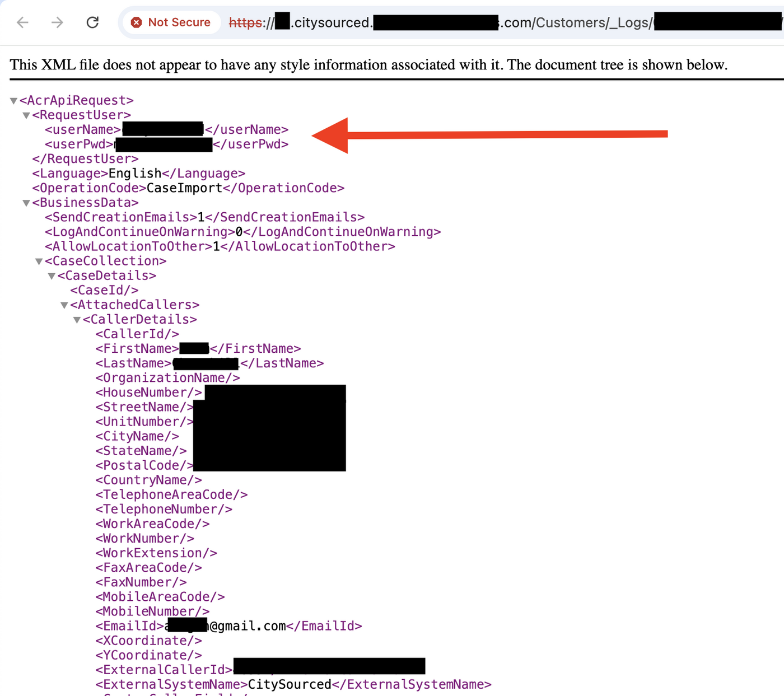Click the userPwd opening tag

(80, 144)
